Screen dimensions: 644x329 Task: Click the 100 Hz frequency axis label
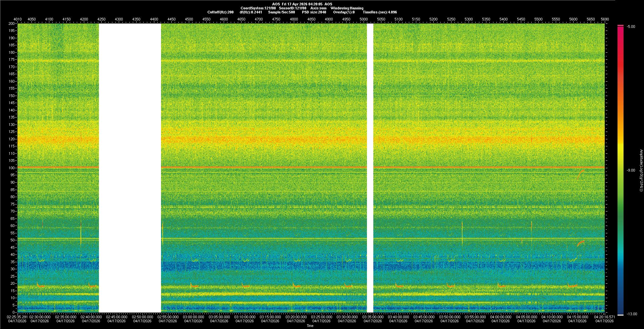12,168
